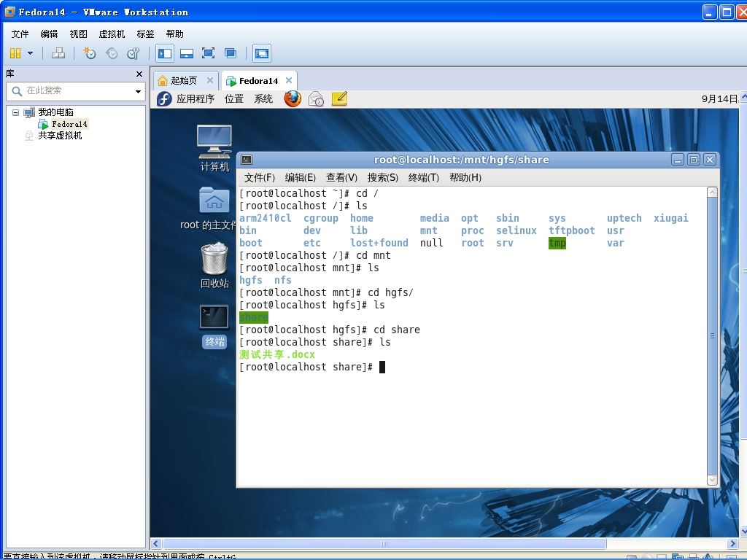Open the 虚拟机 menu
The height and width of the screenshot is (560, 747).
tap(112, 34)
